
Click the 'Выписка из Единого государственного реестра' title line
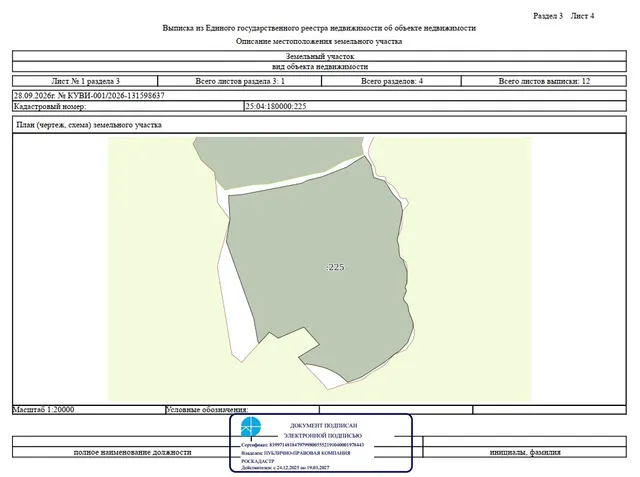[319, 28]
